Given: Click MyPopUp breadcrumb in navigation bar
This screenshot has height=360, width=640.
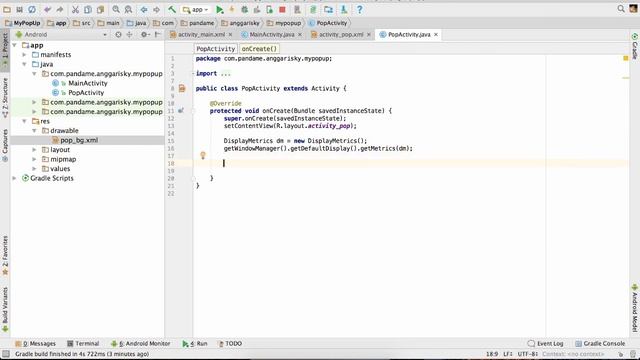Looking at the screenshot, I should tap(23, 23).
